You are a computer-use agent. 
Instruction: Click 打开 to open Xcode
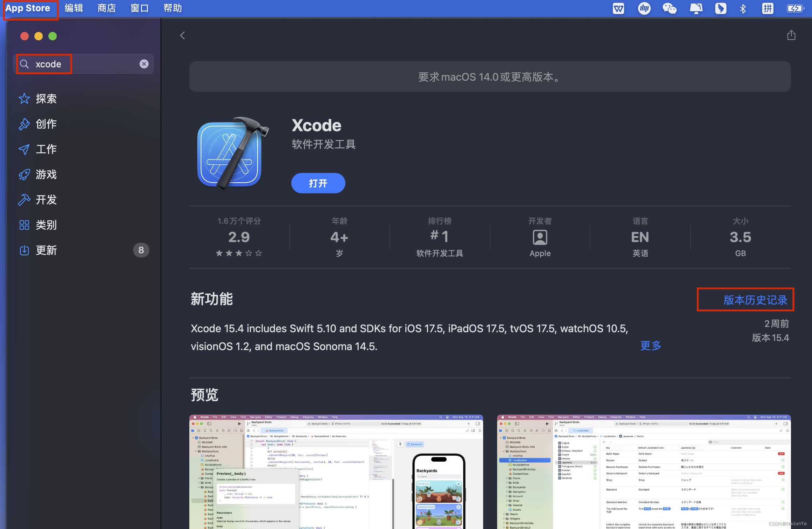coord(318,183)
